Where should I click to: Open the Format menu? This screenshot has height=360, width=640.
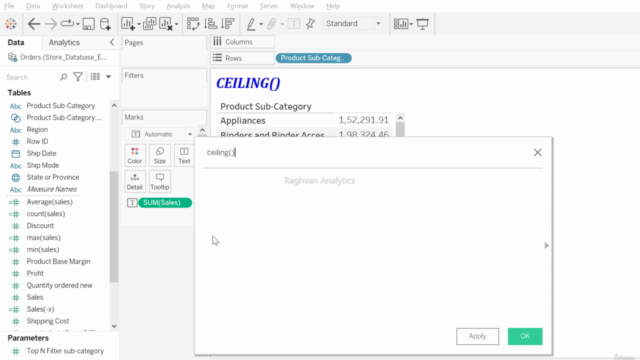point(237,6)
